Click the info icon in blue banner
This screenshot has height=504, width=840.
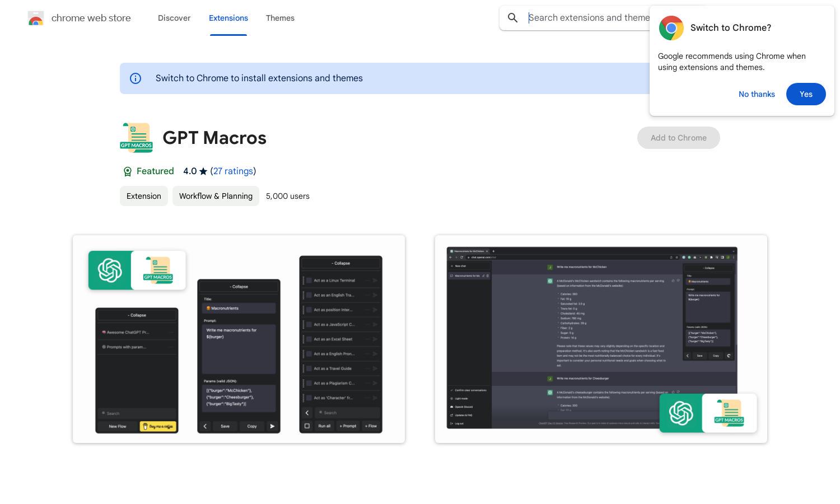tap(136, 78)
